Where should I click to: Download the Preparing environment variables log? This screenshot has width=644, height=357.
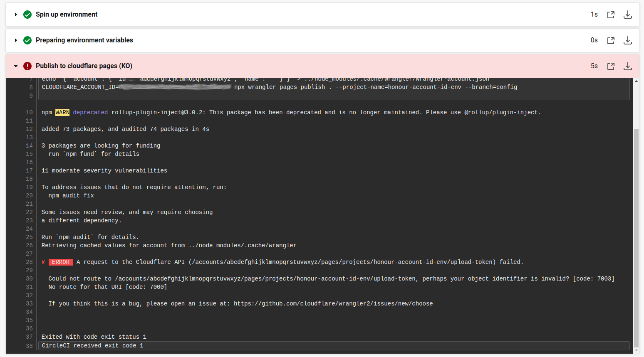coord(628,40)
